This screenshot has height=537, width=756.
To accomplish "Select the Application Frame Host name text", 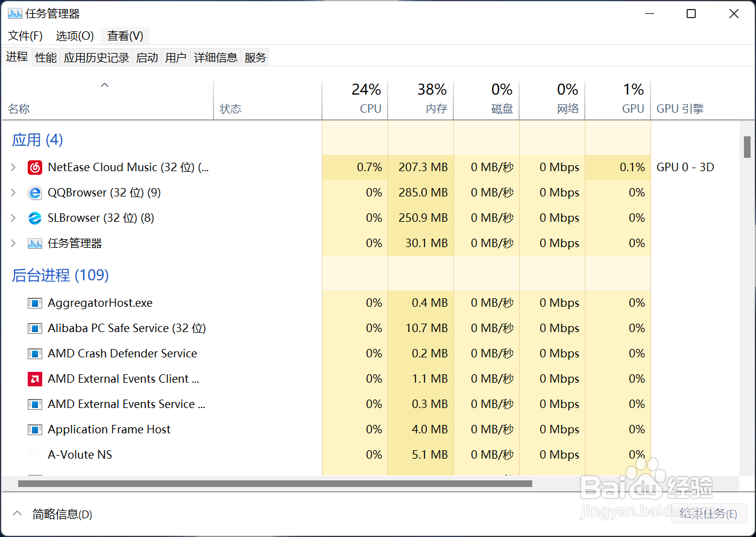I will [109, 430].
